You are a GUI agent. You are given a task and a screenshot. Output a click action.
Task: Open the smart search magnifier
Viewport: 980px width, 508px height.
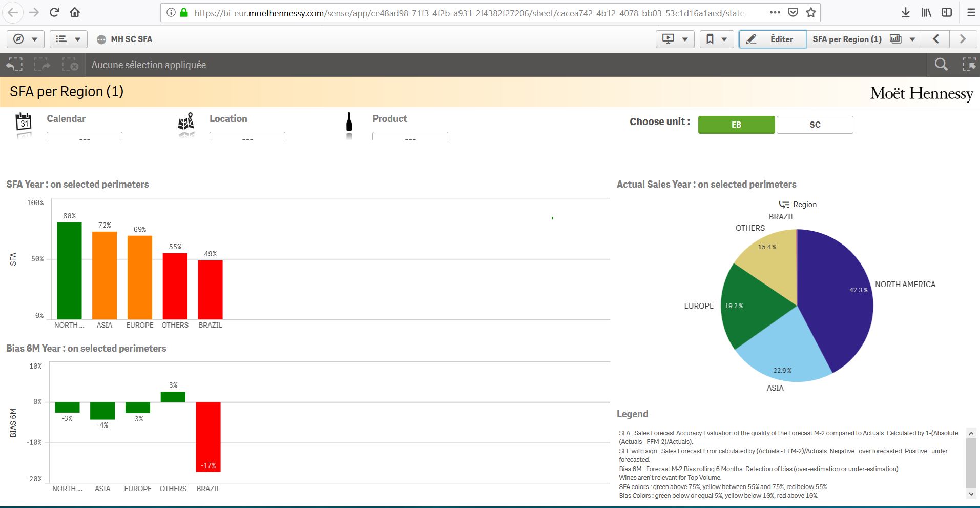(x=941, y=65)
